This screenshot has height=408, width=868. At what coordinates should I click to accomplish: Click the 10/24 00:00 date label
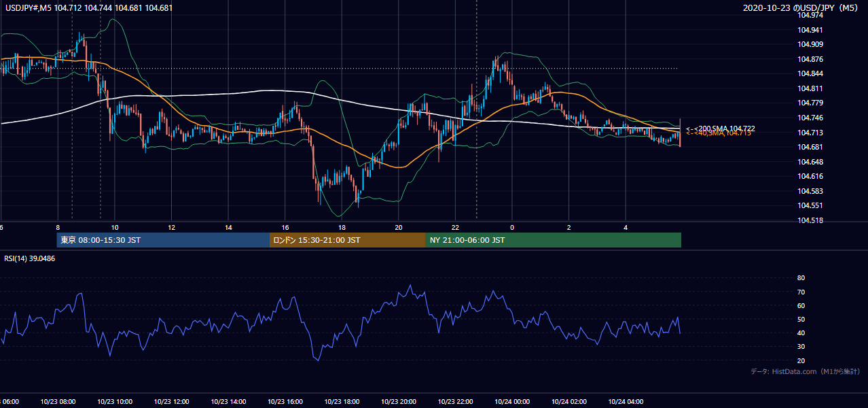tap(512, 402)
